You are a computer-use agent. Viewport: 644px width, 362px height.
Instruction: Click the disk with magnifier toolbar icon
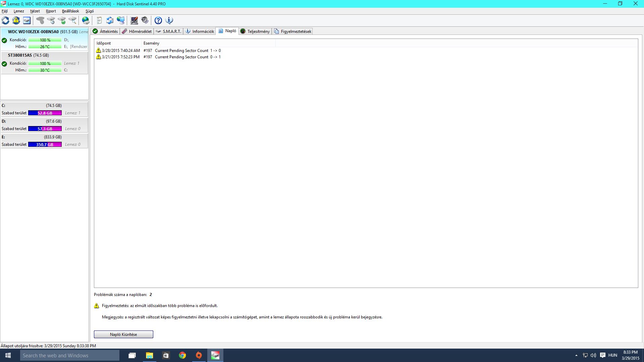pyautogui.click(x=72, y=20)
